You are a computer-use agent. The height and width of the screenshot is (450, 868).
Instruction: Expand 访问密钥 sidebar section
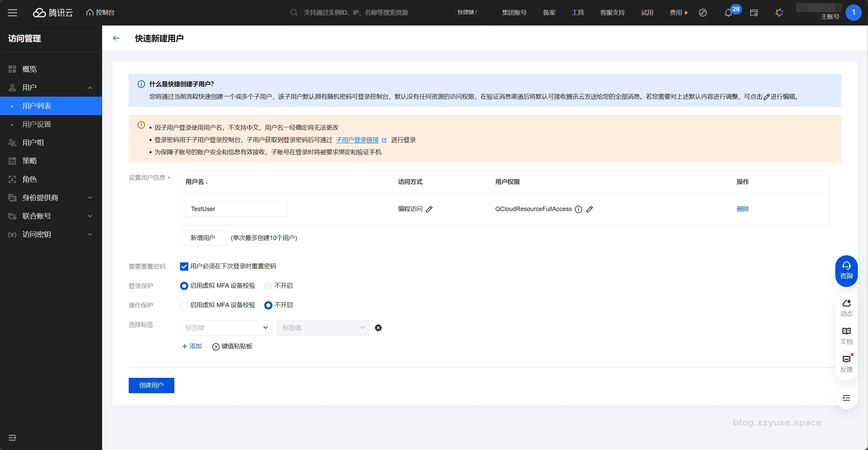(x=51, y=235)
